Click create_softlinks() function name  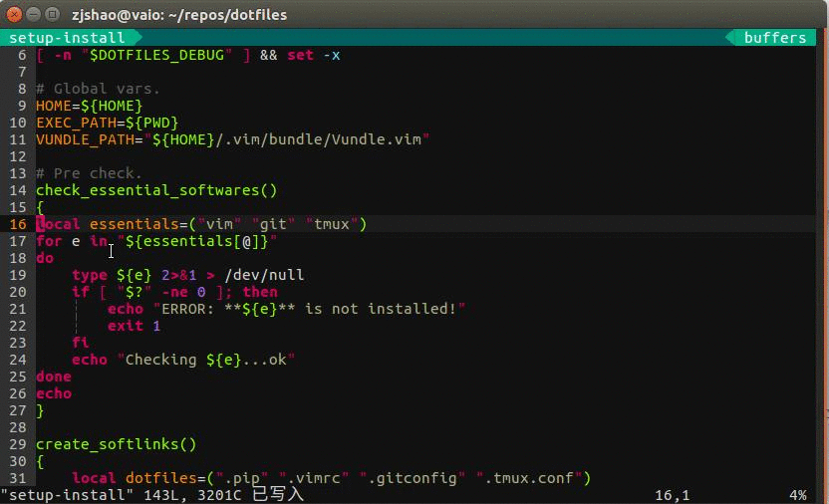[x=117, y=444]
